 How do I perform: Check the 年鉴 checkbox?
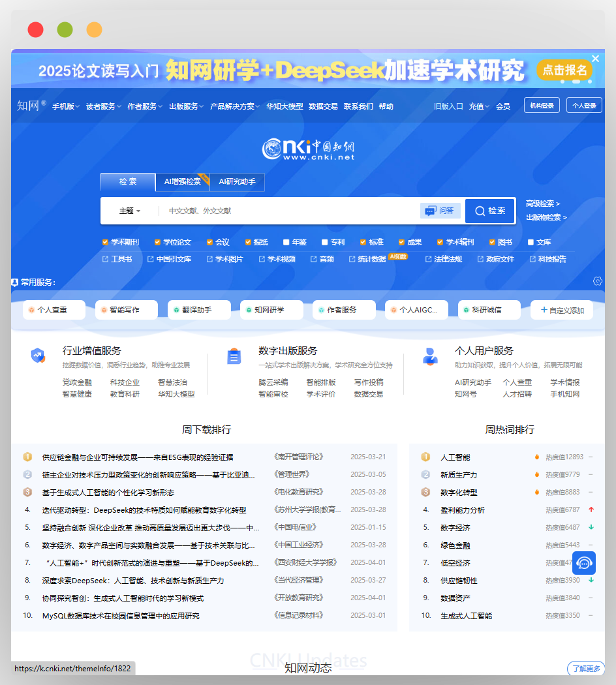pos(286,242)
